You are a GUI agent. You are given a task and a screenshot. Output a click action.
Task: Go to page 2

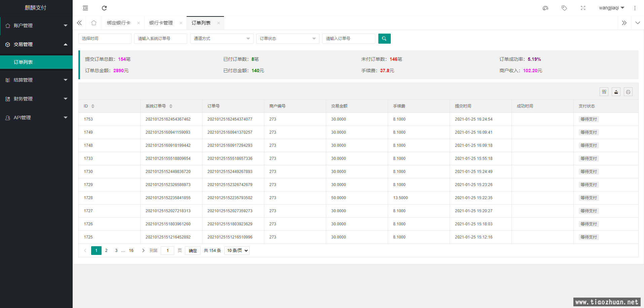click(x=106, y=251)
